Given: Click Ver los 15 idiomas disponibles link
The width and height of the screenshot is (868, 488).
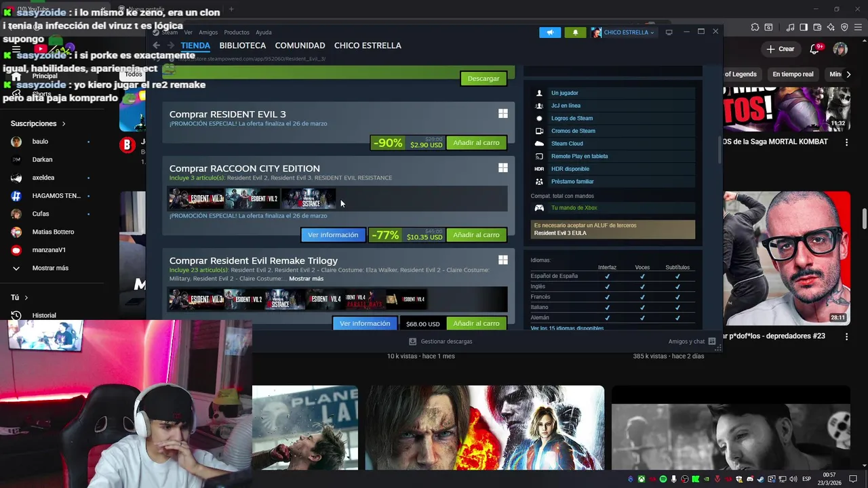Looking at the screenshot, I should click(x=567, y=328).
